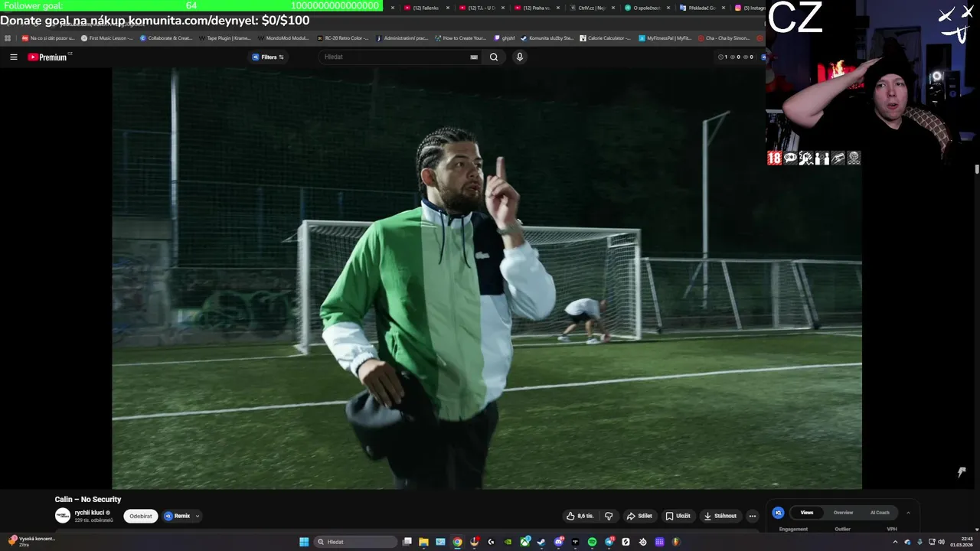Image resolution: width=980 pixels, height=551 pixels.
Task: Open the Windows Start menu
Action: (304, 542)
